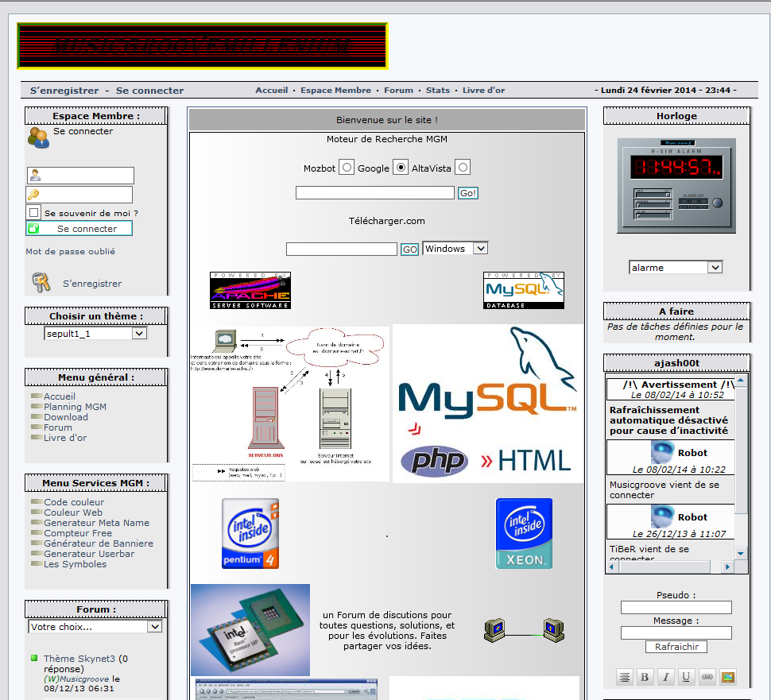The height and width of the screenshot is (700, 771).
Task: Click the shoutbox scroll right arrow
Action: click(x=727, y=567)
